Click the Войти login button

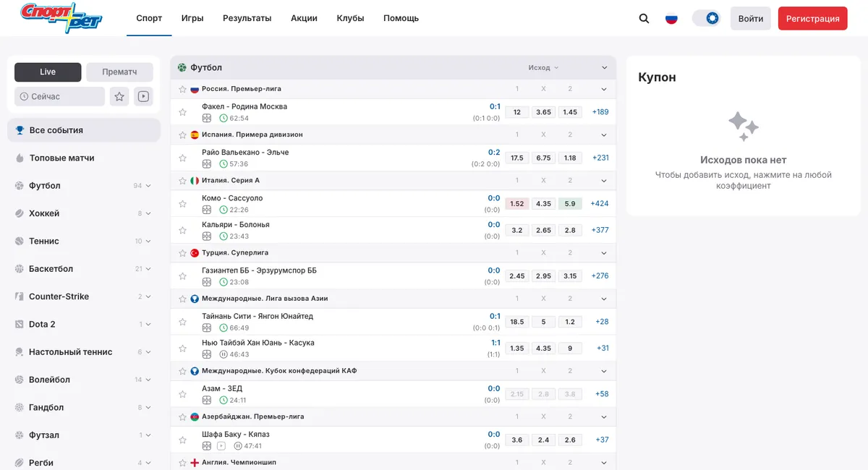tap(750, 19)
